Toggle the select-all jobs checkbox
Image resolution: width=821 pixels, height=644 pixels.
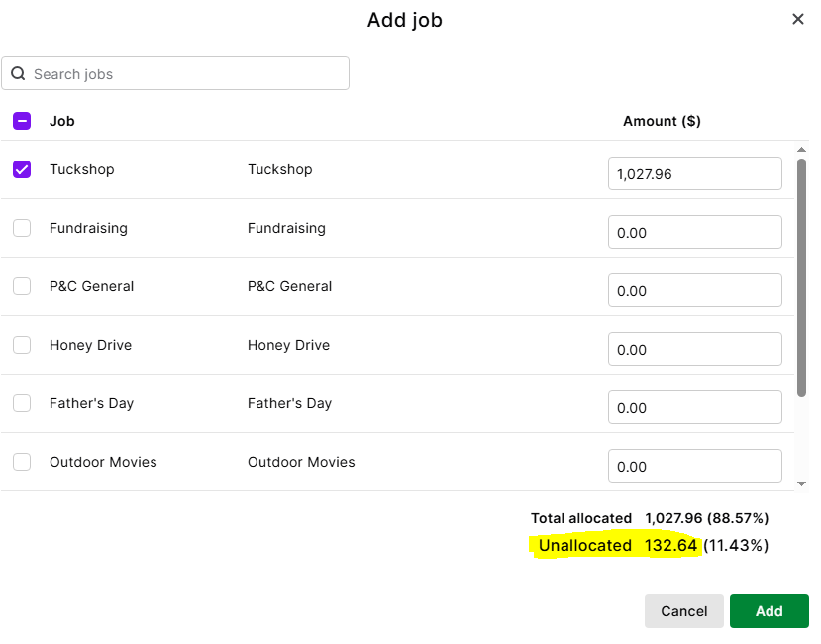pos(22,121)
